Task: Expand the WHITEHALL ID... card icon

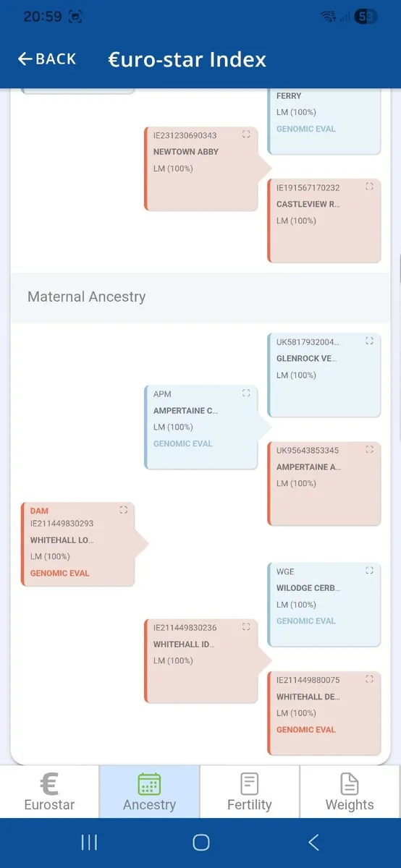Action: click(246, 626)
